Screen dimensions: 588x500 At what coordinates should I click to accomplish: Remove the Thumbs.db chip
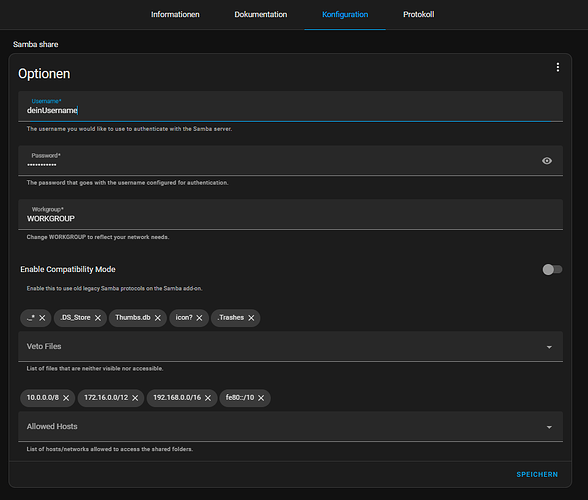click(158, 318)
